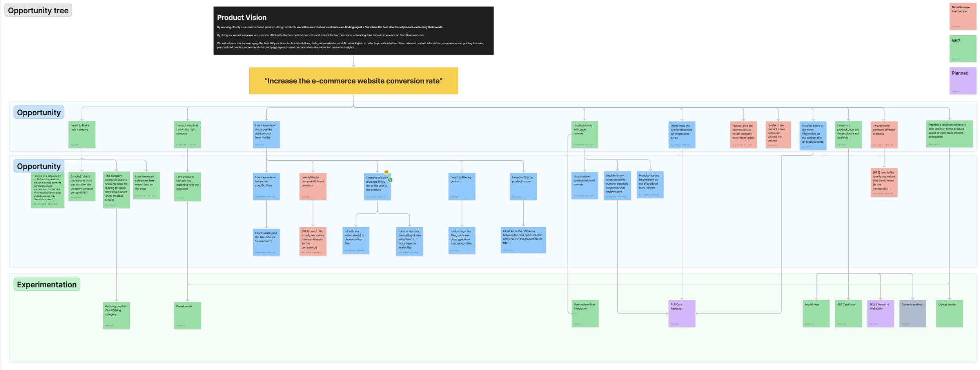980x370 pixels.
Task: Click the purple "Planned" legend sticky
Action: point(962,81)
